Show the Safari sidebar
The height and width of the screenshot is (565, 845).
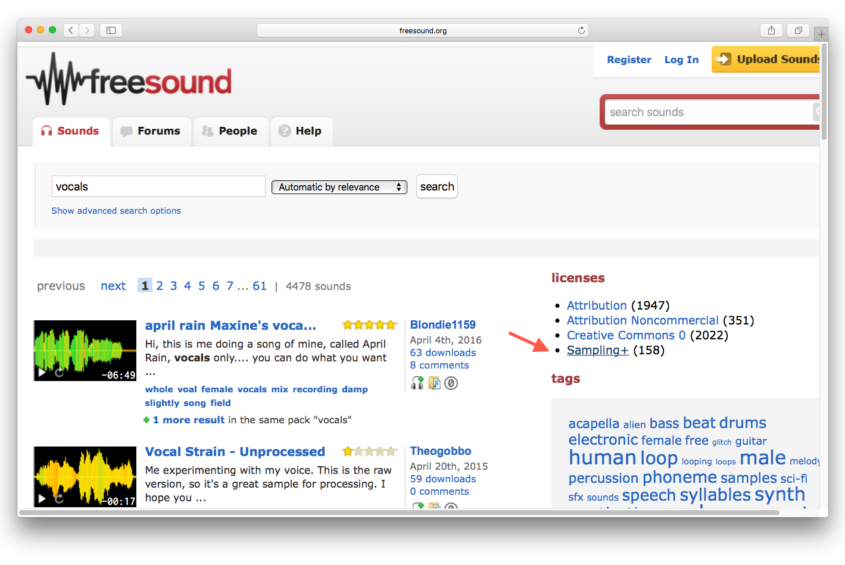111,30
